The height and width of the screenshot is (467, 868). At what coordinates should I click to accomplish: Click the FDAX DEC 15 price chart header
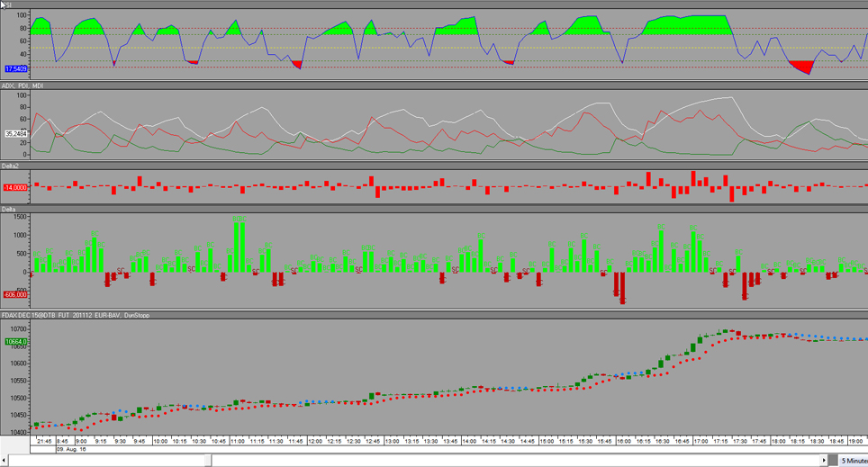click(432, 315)
